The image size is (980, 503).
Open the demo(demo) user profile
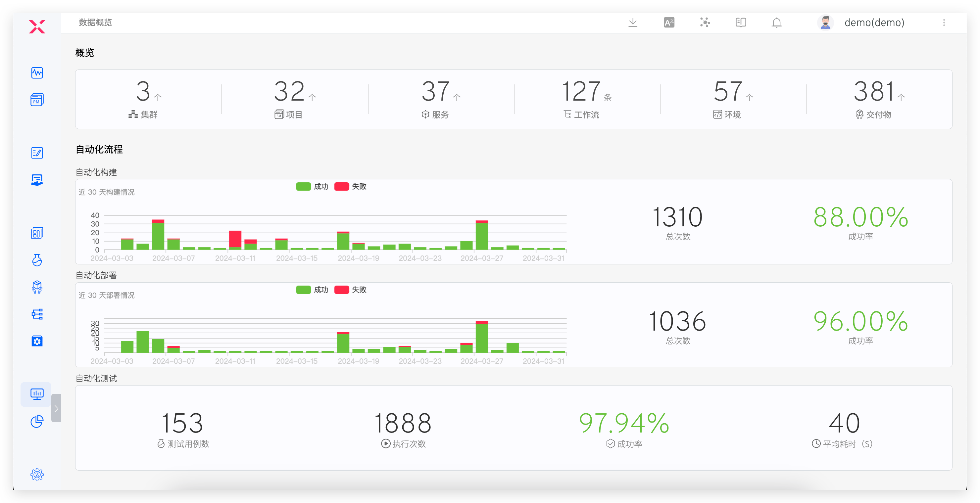coord(874,23)
